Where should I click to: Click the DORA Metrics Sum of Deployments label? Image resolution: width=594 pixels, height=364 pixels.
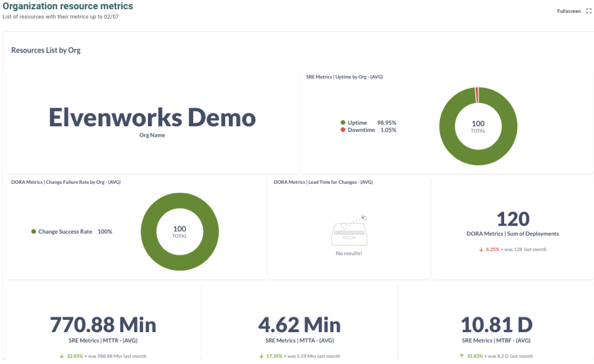coord(513,234)
